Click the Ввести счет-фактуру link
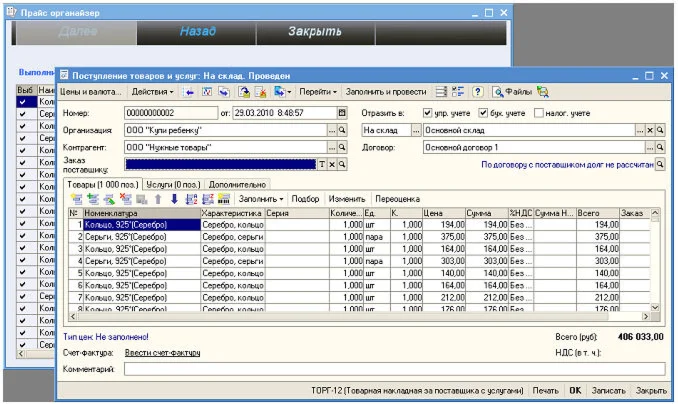This screenshot has width=678, height=404. [x=163, y=353]
